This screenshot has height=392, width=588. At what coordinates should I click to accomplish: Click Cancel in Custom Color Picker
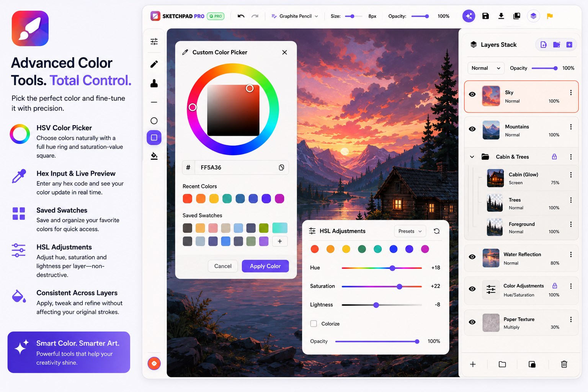pos(223,266)
